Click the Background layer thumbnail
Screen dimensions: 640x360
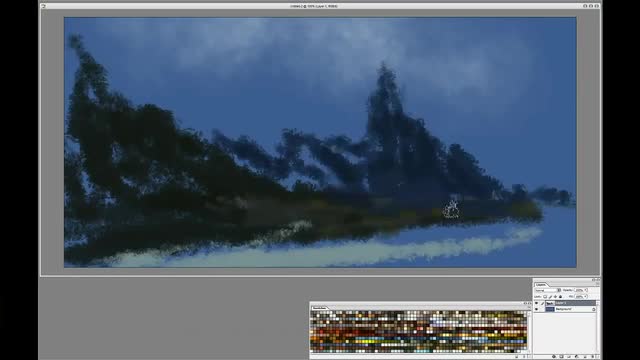click(x=550, y=309)
